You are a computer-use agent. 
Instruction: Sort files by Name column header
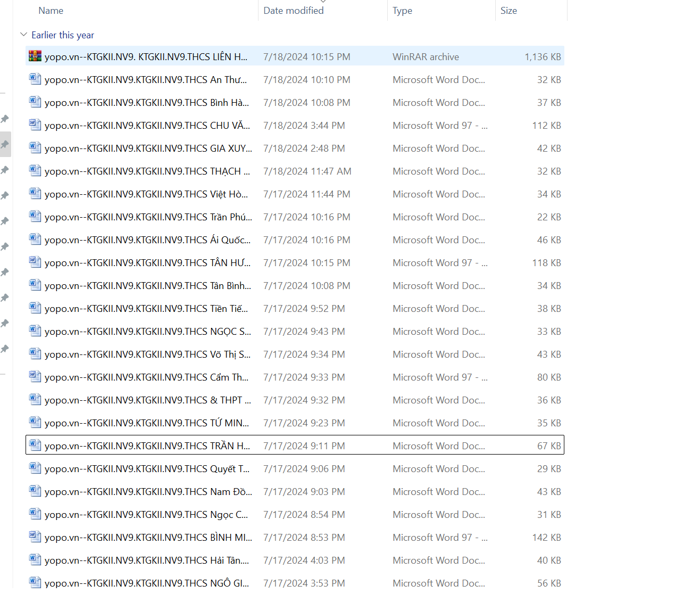coord(51,11)
